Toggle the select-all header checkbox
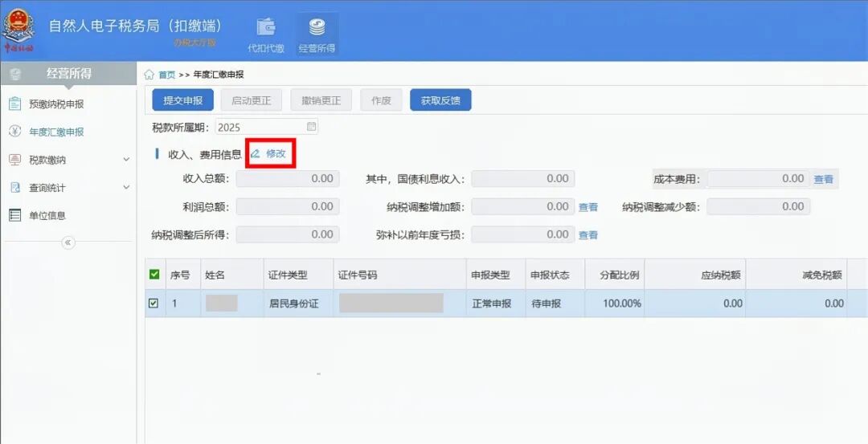 (x=155, y=275)
